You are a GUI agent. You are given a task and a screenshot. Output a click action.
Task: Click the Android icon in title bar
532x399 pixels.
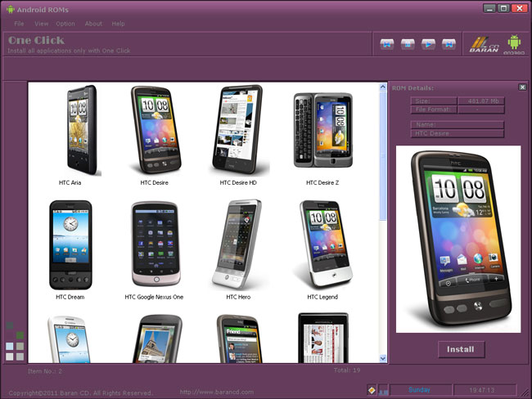tap(11, 10)
